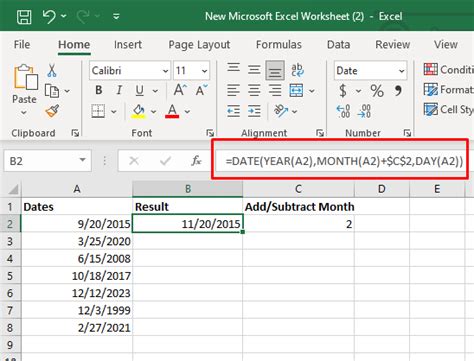Open Font settings dialog launcher

210,133
